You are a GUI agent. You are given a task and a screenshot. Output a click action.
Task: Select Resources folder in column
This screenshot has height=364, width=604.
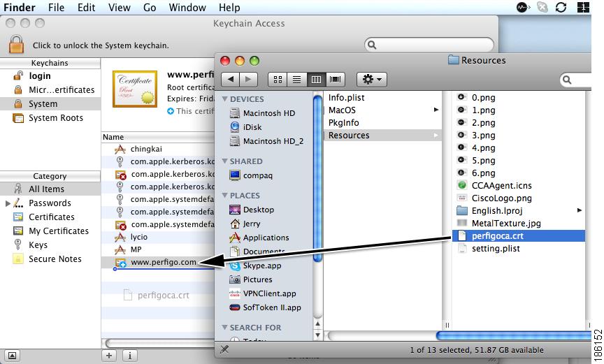(x=382, y=136)
